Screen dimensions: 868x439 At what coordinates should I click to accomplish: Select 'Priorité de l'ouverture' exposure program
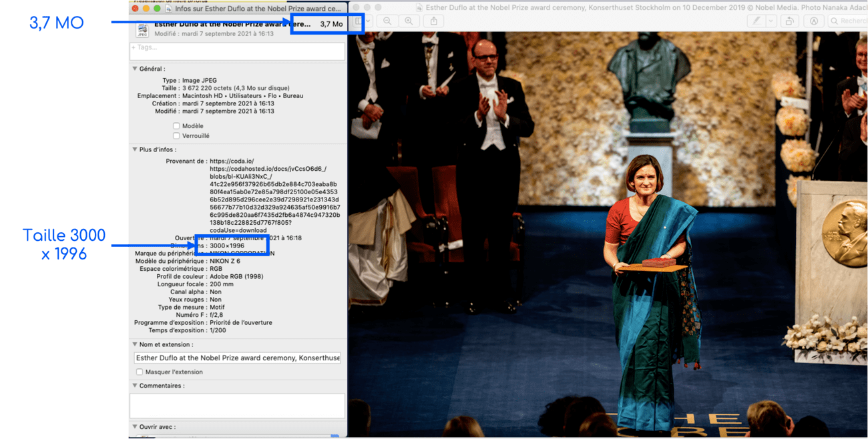[241, 322]
